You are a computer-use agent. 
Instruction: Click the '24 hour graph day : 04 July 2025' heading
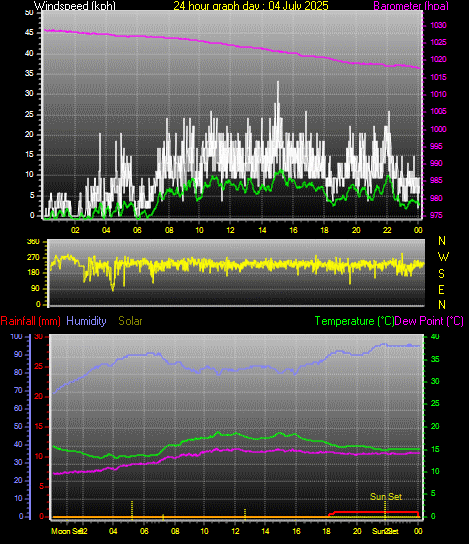coord(251,5)
